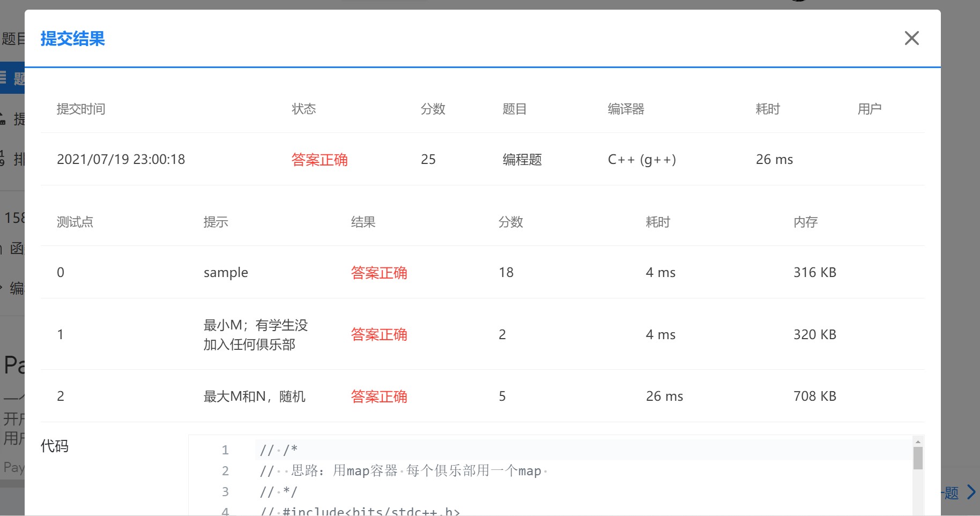
Task: Click the 用户 column header
Action: (869, 109)
